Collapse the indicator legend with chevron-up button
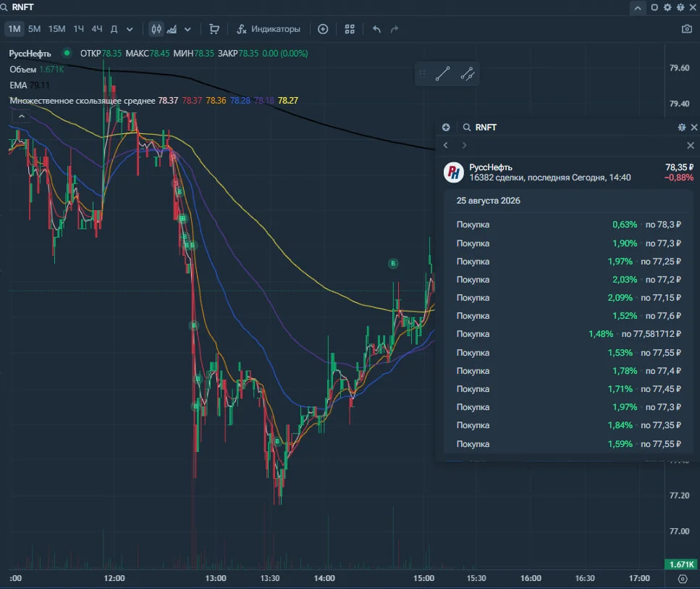This screenshot has height=589, width=700. [x=22, y=116]
